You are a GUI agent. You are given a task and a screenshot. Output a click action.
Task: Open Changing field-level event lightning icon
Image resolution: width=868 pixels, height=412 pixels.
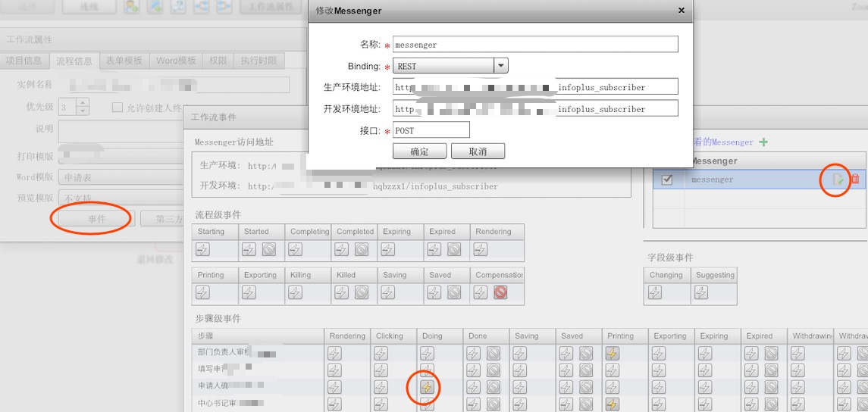pos(655,292)
